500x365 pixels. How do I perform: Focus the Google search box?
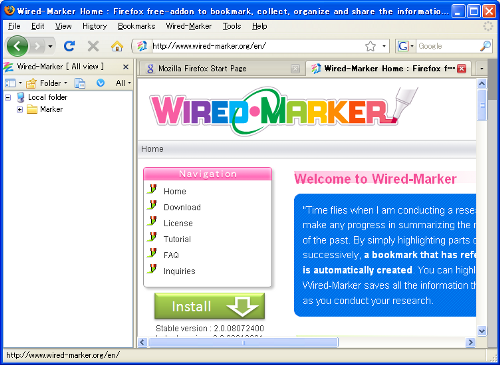pos(447,46)
